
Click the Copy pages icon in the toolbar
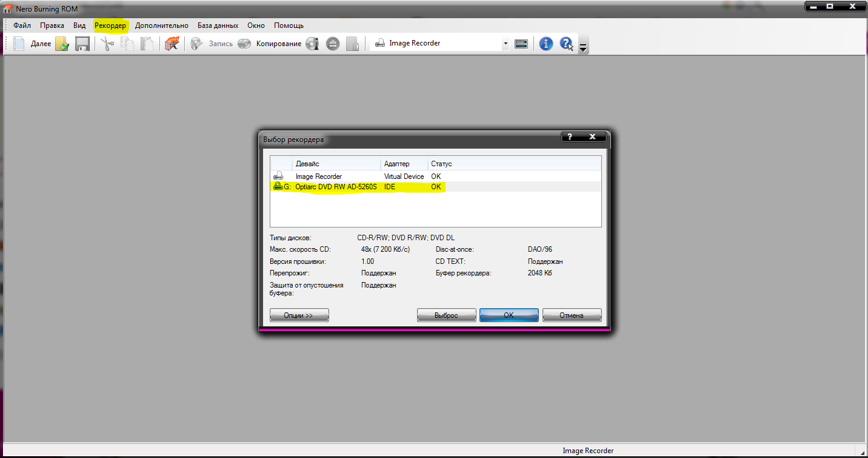pyautogui.click(x=127, y=44)
